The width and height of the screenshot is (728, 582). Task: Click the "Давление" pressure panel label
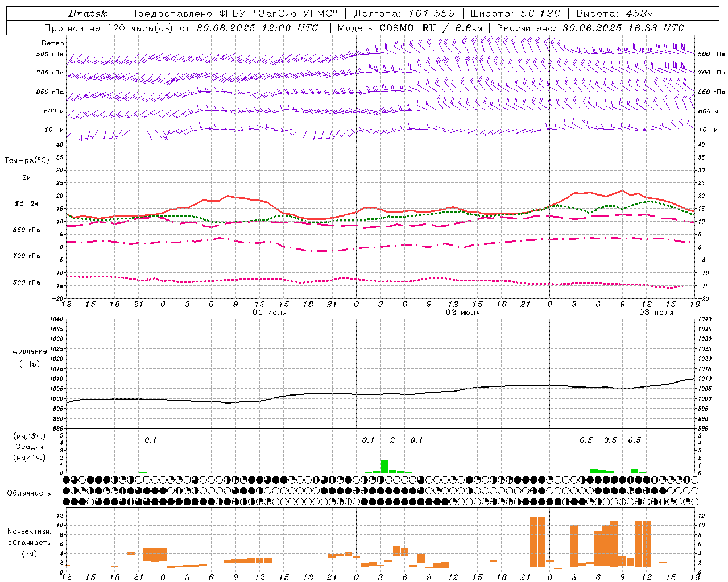[x=30, y=351]
